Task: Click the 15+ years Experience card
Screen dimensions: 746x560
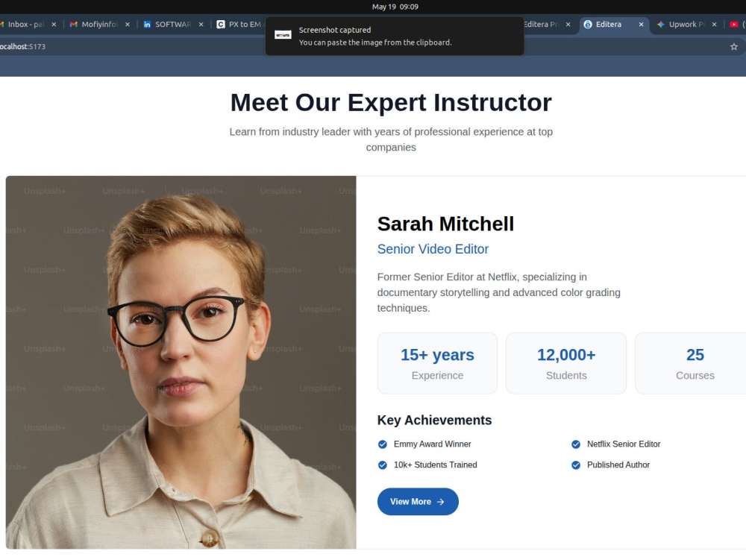Action: [x=437, y=363]
